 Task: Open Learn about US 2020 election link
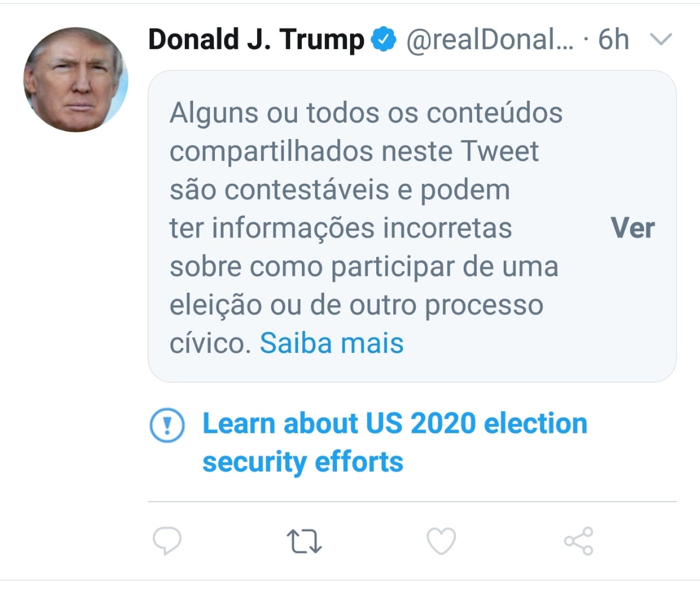[394, 423]
